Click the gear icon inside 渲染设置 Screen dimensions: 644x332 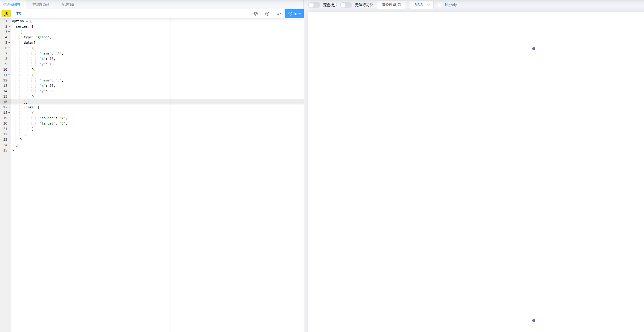399,4
